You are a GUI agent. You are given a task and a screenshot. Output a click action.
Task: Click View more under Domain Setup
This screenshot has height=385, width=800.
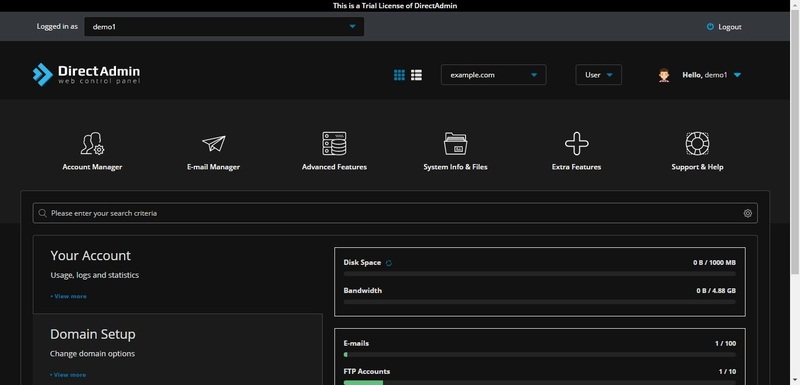(68, 375)
